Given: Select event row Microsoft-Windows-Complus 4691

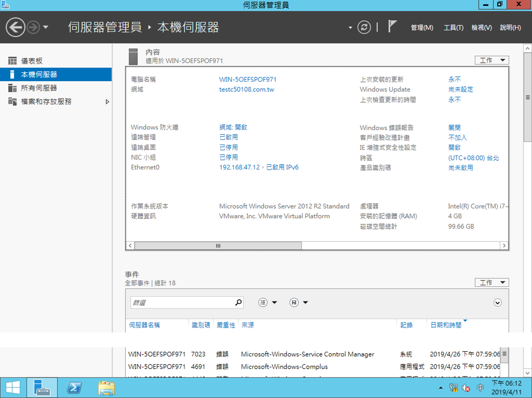Looking at the screenshot, I should tap(313, 367).
